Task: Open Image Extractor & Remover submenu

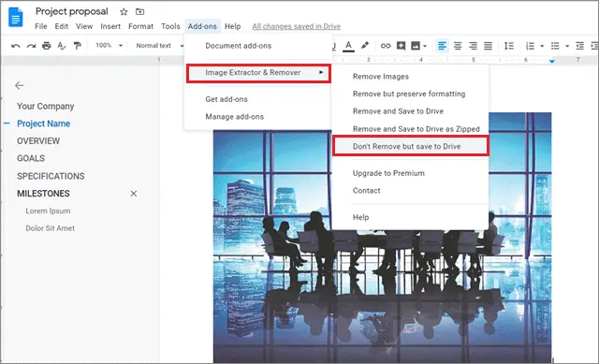Action: click(x=258, y=73)
